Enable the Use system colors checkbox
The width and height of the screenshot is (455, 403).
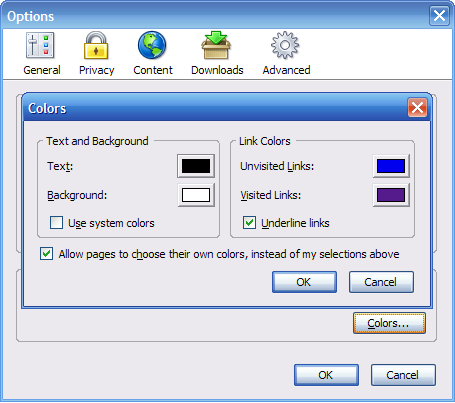(x=56, y=223)
